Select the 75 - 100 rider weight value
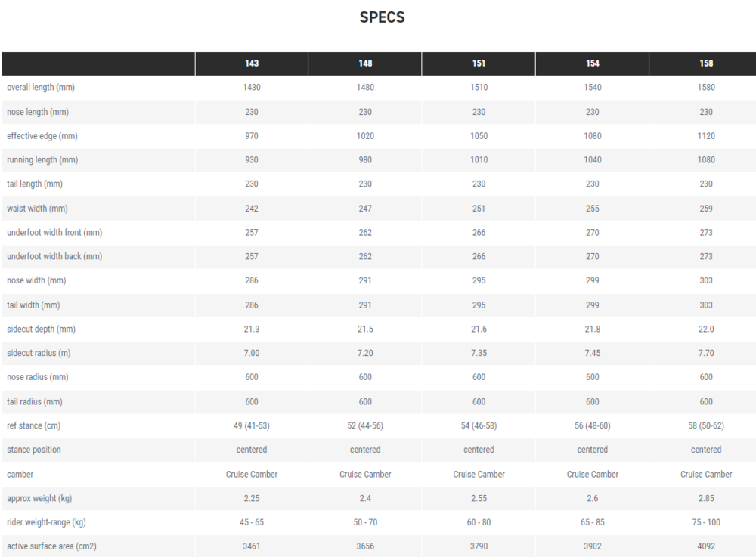756x557 pixels. pos(706,522)
